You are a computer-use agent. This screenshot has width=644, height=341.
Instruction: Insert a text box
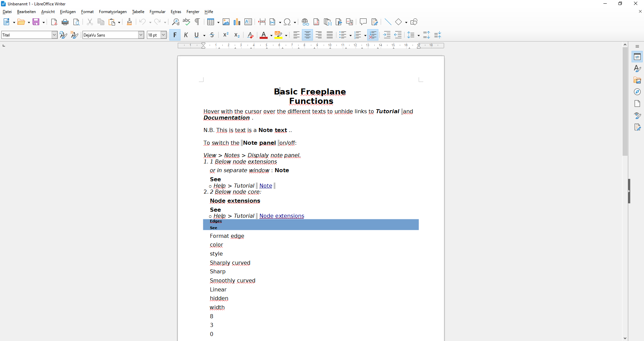click(x=248, y=22)
